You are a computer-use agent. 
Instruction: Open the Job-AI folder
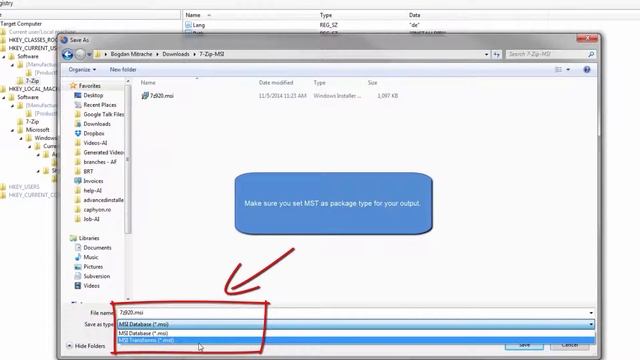(x=91, y=219)
